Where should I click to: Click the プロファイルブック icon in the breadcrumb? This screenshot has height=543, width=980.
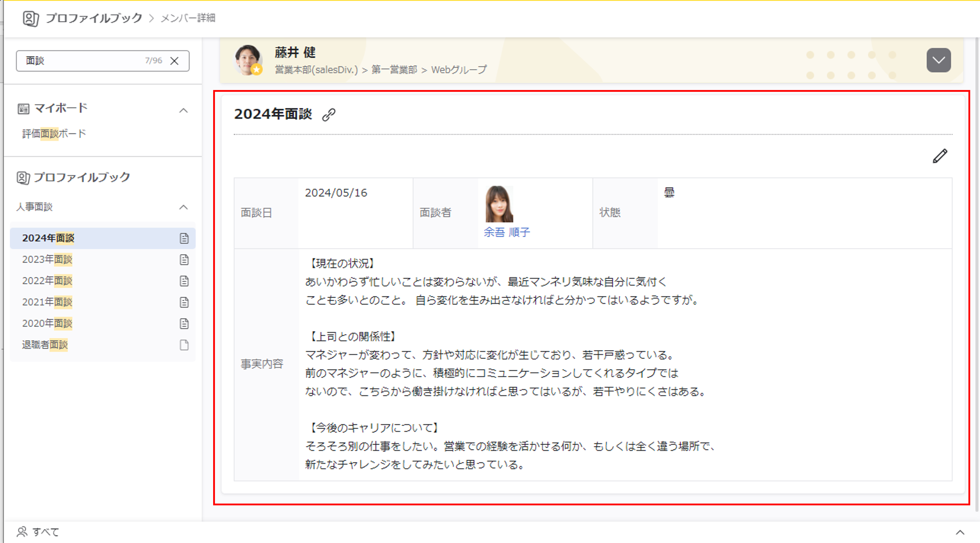coord(31,18)
